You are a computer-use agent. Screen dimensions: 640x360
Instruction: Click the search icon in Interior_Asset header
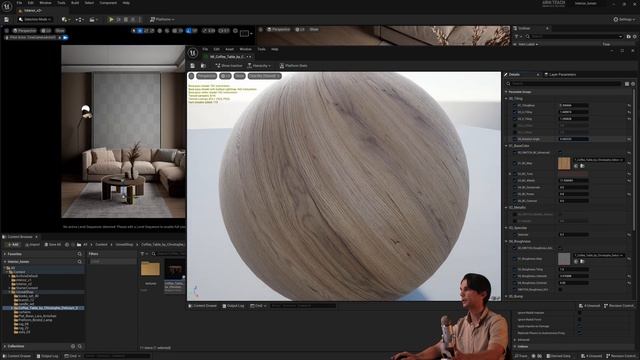(x=80, y=262)
